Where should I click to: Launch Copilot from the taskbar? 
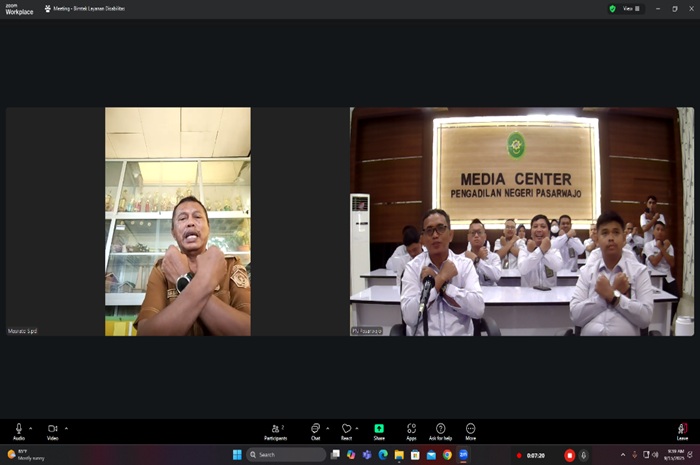click(351, 455)
